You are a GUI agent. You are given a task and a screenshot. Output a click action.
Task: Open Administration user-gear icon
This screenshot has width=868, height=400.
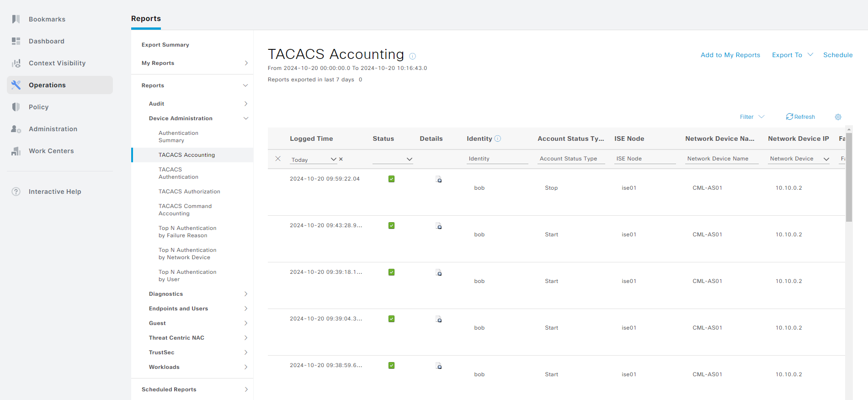(x=16, y=129)
